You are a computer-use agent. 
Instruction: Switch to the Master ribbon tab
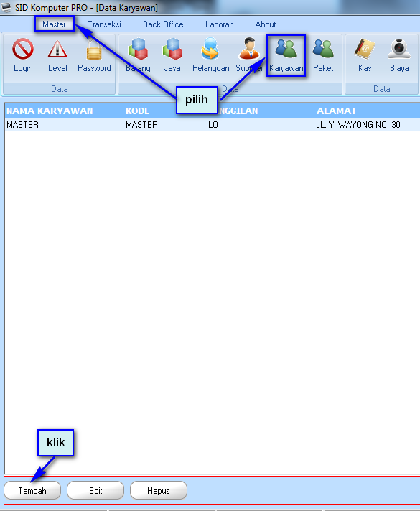(54, 24)
